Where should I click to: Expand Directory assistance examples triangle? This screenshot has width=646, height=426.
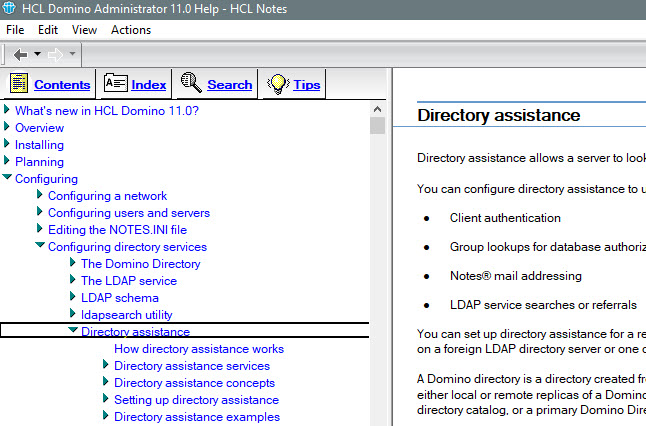click(105, 415)
